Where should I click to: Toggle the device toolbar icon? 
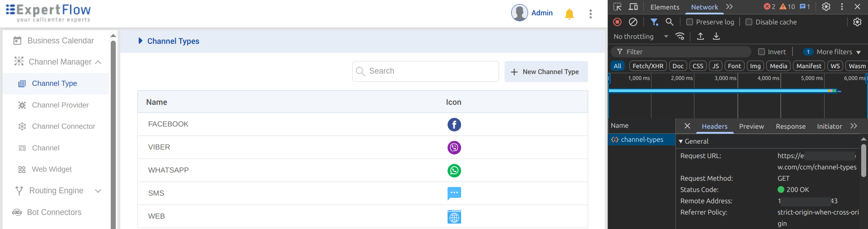pyautogui.click(x=633, y=7)
